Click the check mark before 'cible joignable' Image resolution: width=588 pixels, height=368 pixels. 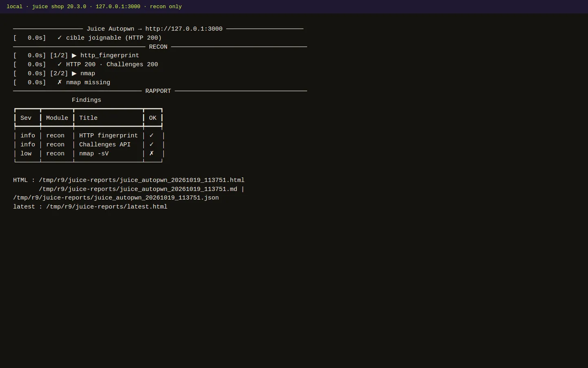pyautogui.click(x=60, y=38)
